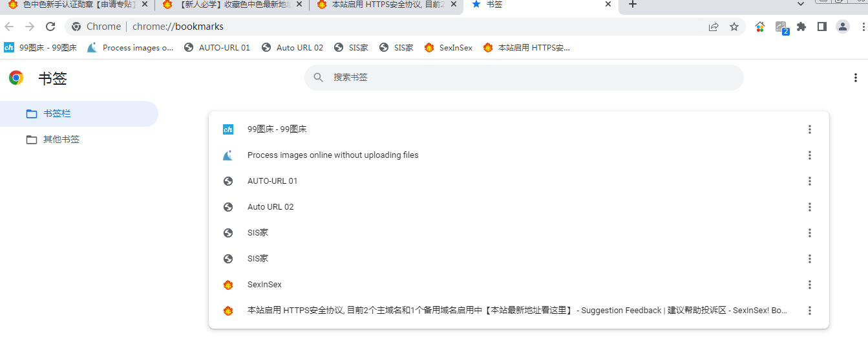Switch to the 色中色新手认证勋章 tab
Image resolution: width=868 pixels, height=352 pixels.
[76, 5]
